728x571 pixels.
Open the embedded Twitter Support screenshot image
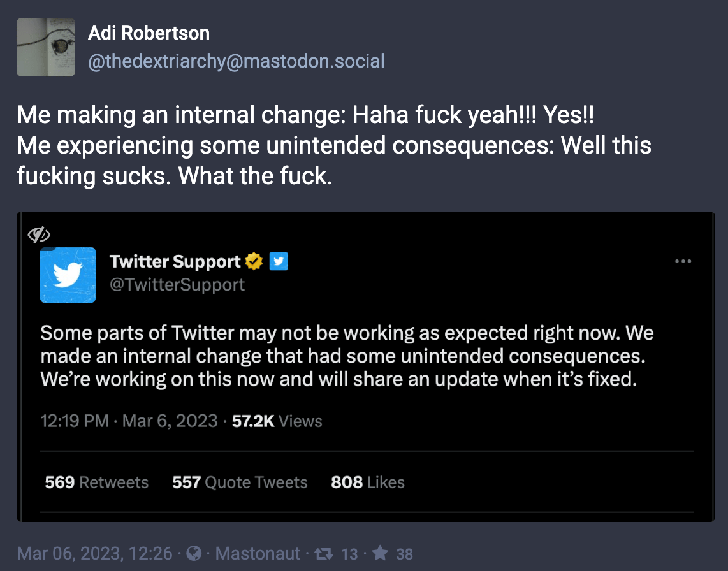(366, 366)
